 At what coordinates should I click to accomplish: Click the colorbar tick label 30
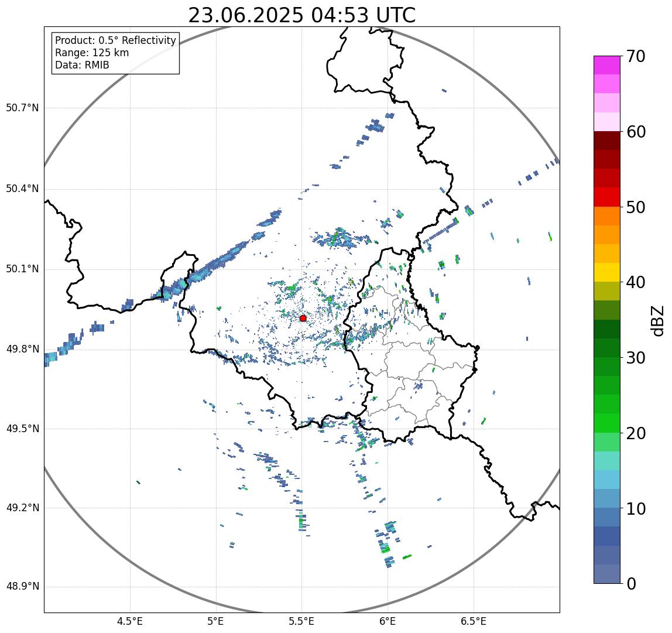click(x=636, y=358)
